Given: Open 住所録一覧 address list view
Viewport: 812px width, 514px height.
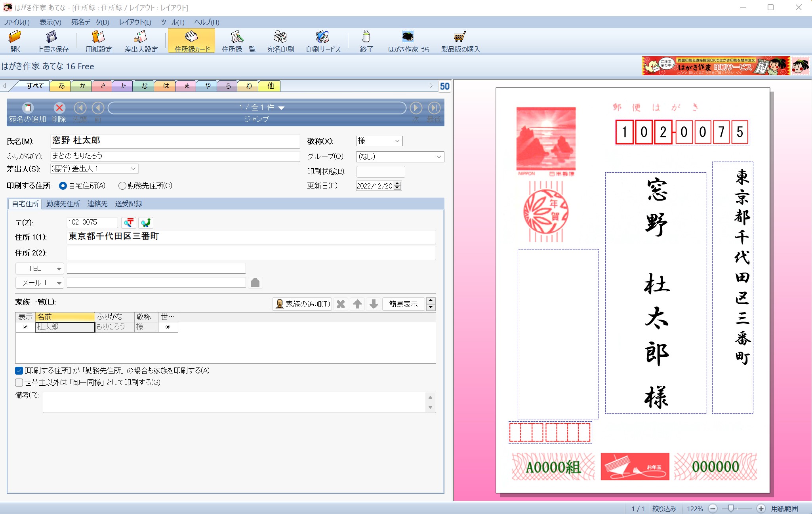Looking at the screenshot, I should point(238,37).
